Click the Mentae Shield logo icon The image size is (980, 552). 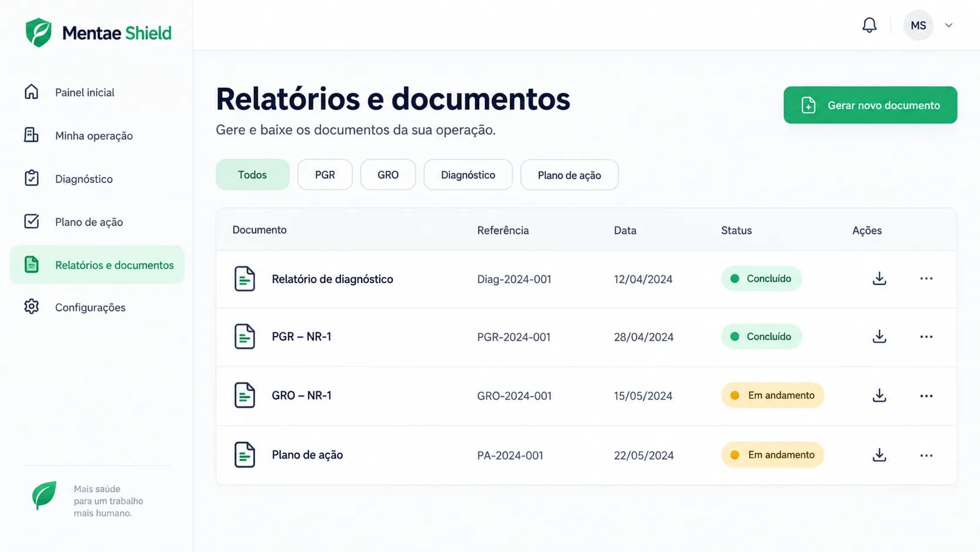coord(39,32)
